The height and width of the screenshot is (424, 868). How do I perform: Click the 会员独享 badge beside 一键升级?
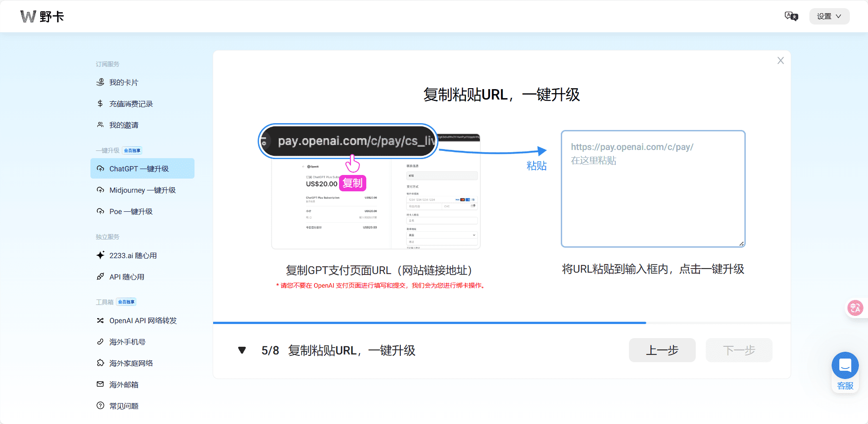pos(132,150)
